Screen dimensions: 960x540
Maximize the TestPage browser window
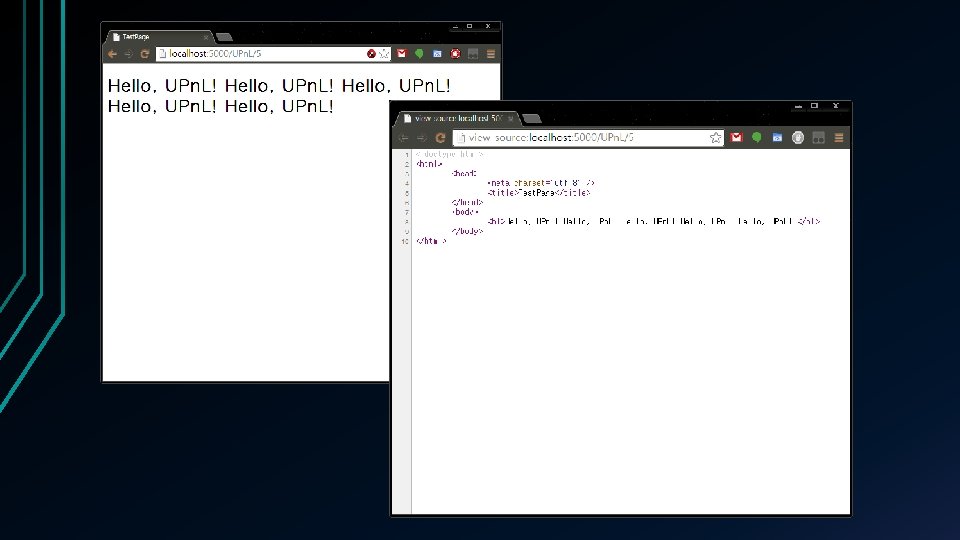coord(470,26)
